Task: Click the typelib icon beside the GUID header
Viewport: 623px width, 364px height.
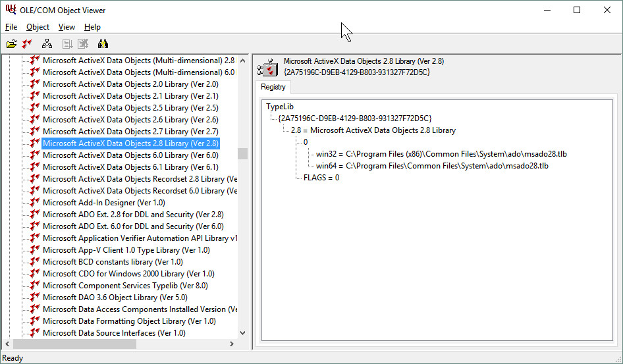Action: click(x=267, y=67)
